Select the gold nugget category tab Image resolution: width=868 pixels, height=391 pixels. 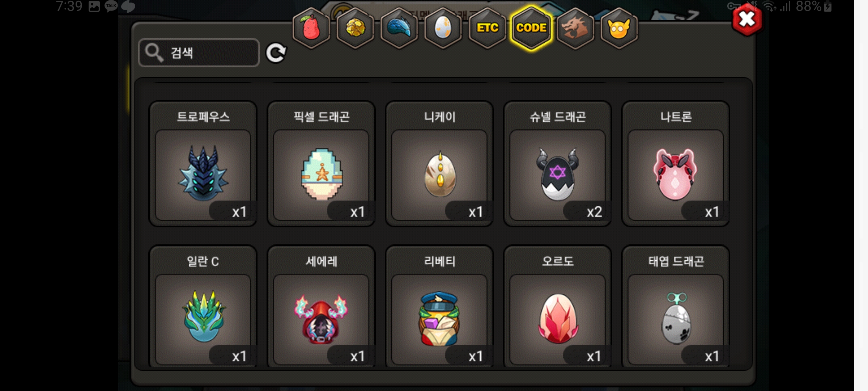[356, 28]
